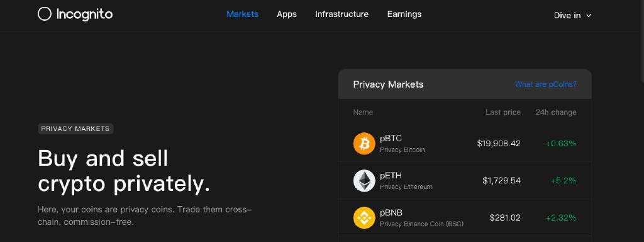Select the Privacy Bitcoin subtitle

pyautogui.click(x=402, y=150)
